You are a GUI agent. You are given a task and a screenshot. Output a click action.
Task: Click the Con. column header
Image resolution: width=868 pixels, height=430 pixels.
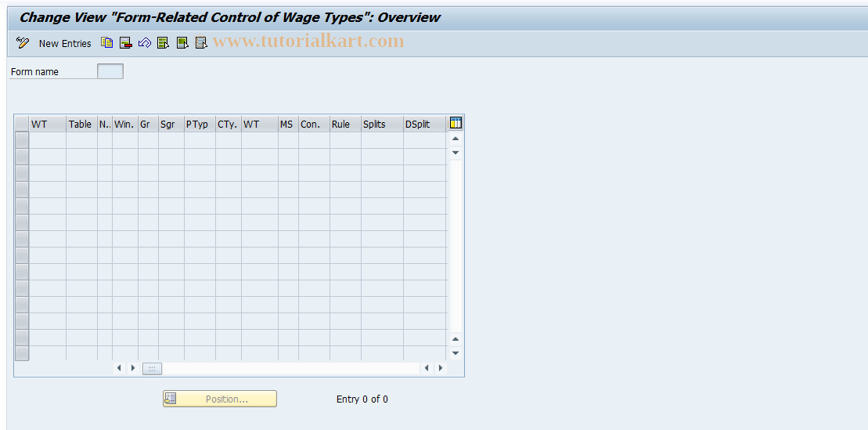314,124
